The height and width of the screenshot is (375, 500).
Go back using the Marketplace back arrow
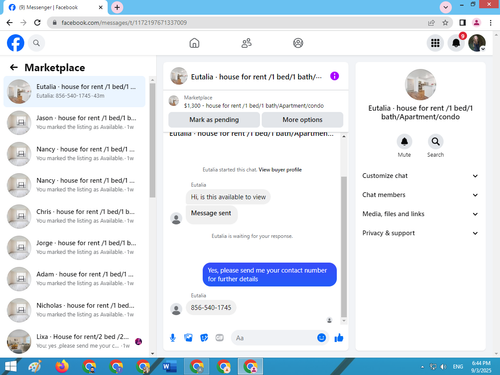pyautogui.click(x=14, y=67)
